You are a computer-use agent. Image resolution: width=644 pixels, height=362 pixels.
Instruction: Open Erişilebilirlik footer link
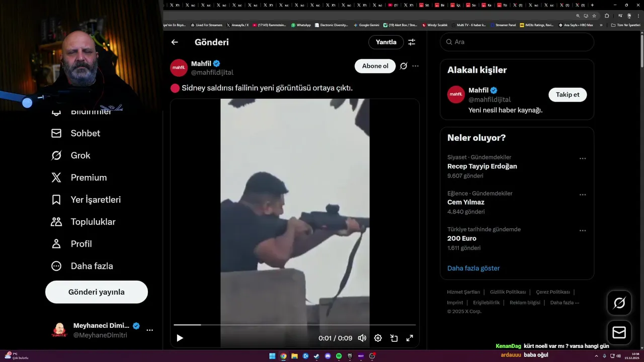(x=487, y=303)
